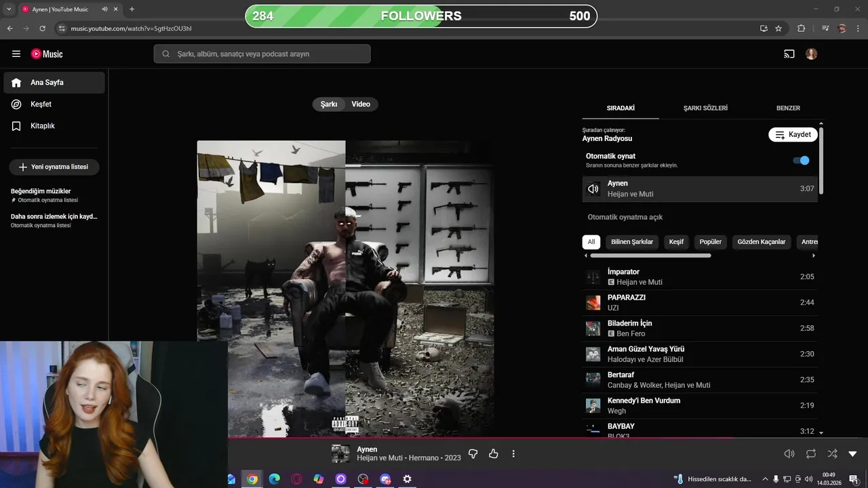Open the Chrome three-dot menu
The width and height of the screenshot is (868, 488).
(x=859, y=28)
